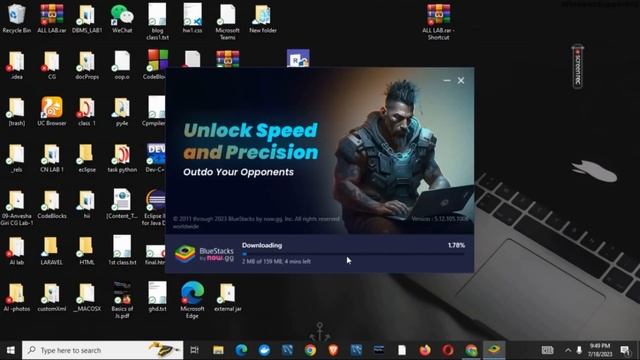The height and width of the screenshot is (360, 640).
Task: Select the 1st class.txt file
Action: pyautogui.click(x=122, y=250)
